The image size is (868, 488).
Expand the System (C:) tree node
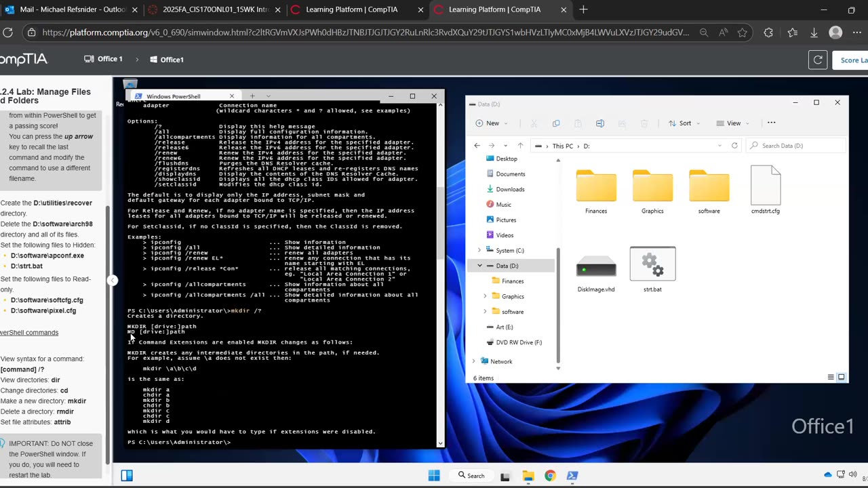[479, 250]
